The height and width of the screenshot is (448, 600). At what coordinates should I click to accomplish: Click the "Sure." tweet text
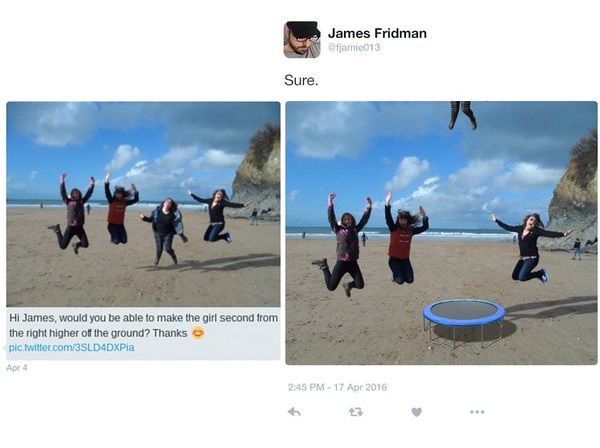[x=301, y=80]
